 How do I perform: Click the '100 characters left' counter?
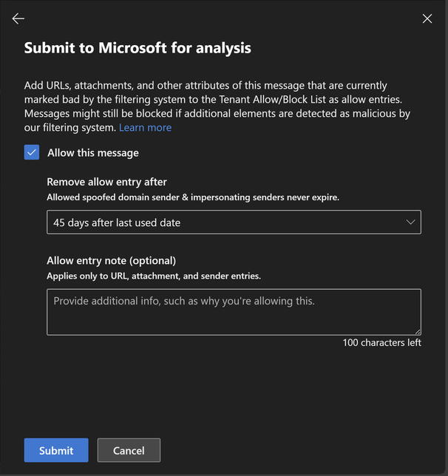381,343
